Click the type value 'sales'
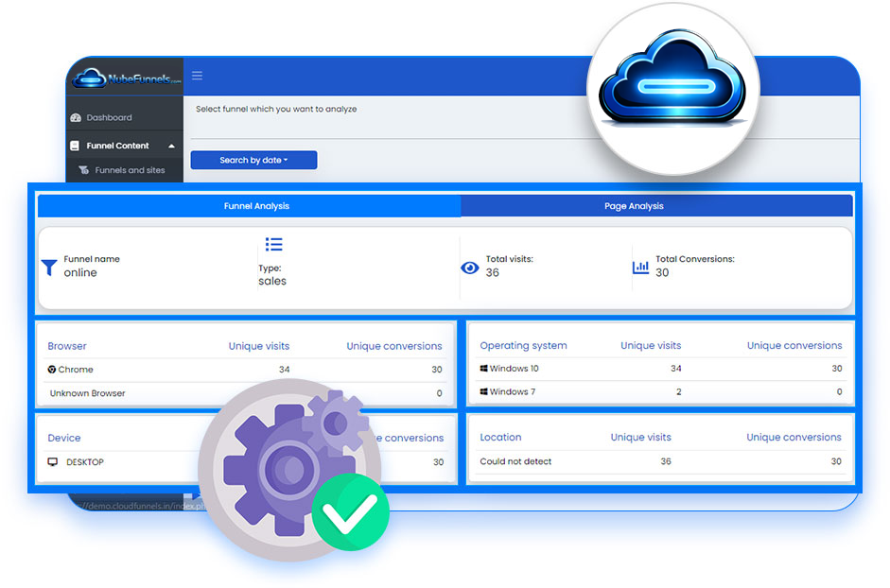The height and width of the screenshot is (588, 890). pyautogui.click(x=272, y=281)
